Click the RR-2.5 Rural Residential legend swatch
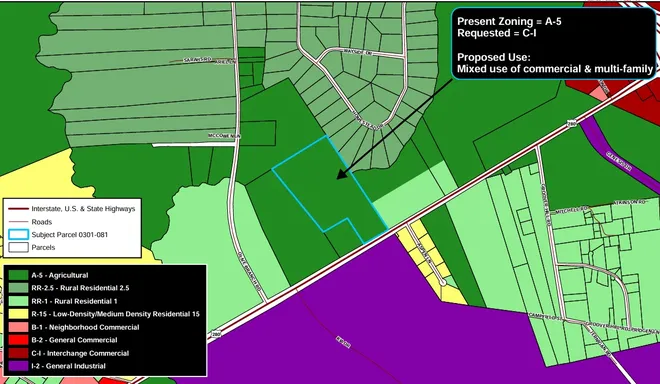 pos(18,288)
